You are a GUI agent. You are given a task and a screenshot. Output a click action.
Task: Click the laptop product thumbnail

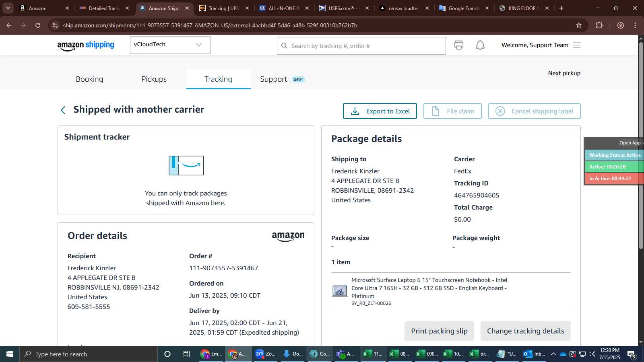[339, 291]
